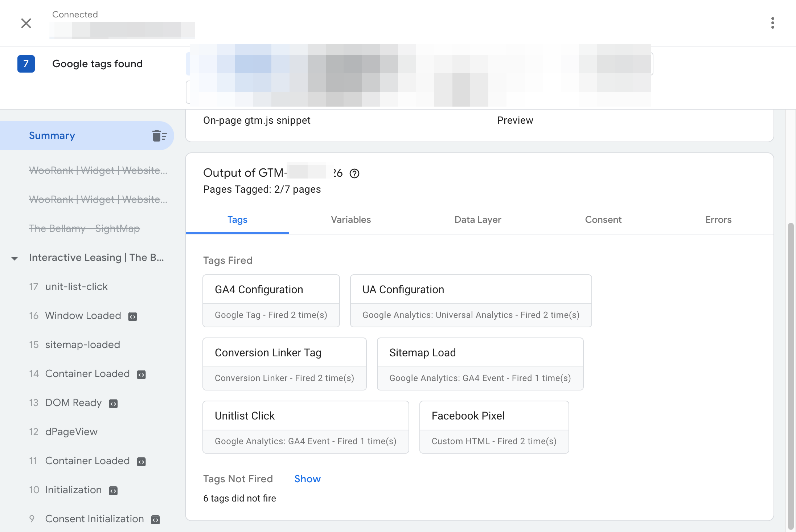Select the struck-through The Bellamy SightMap page
The width and height of the screenshot is (796, 532).
tap(85, 229)
